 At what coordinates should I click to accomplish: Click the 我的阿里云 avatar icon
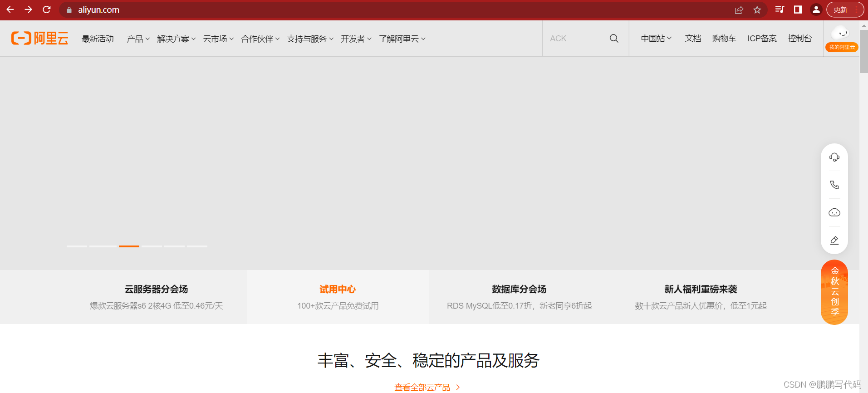841,34
